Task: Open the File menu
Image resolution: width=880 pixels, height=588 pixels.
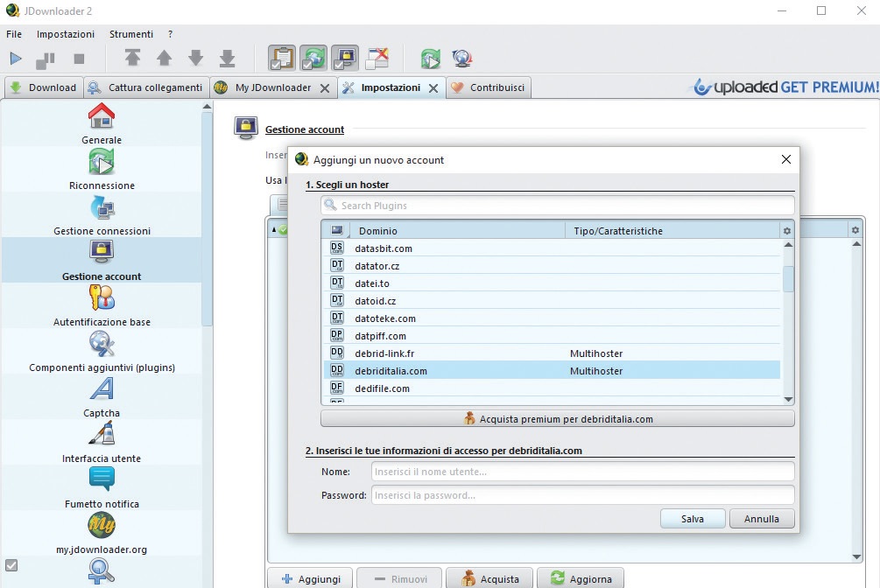Action: (14, 34)
